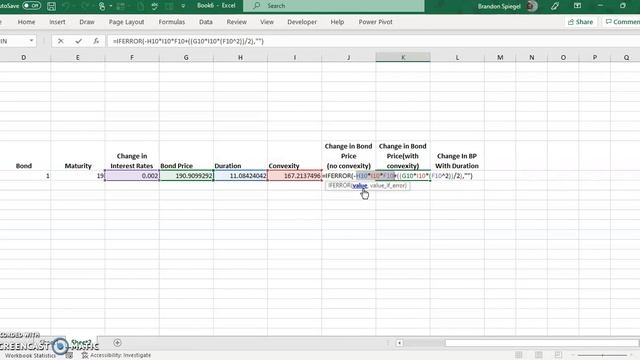Click macro recording icon in status bar
The width and height of the screenshot is (640, 360).
(69, 356)
